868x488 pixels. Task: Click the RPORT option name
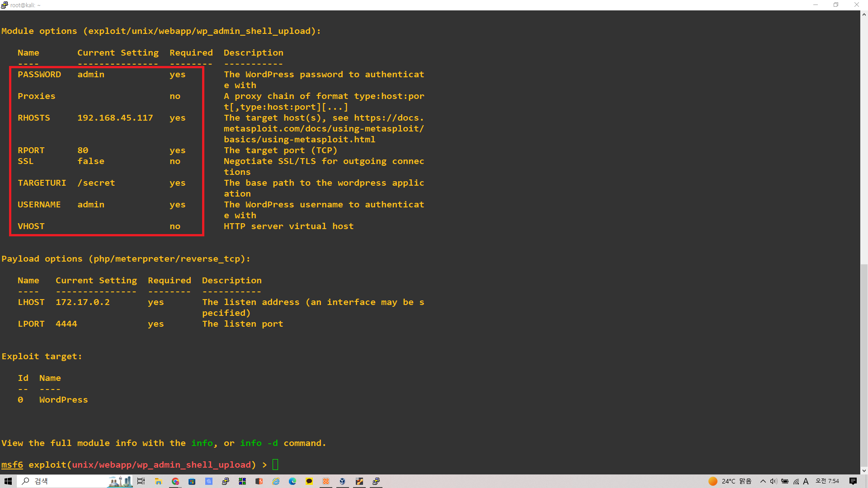(31, 150)
